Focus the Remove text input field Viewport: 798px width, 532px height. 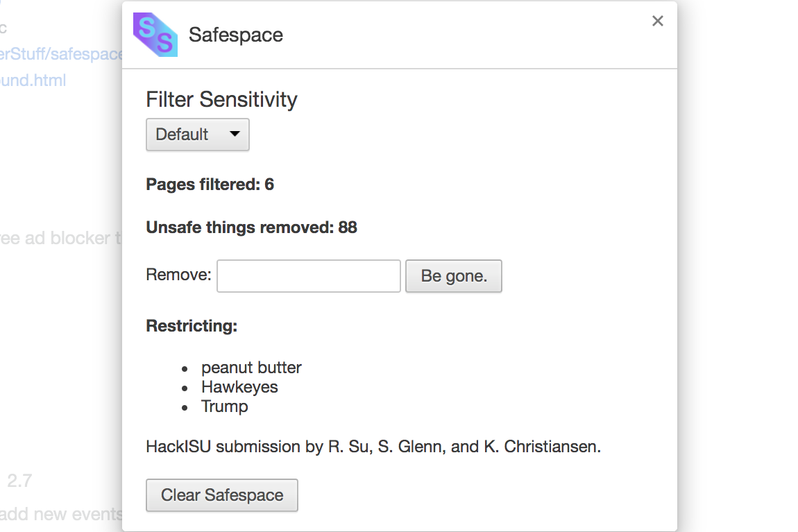coord(309,276)
